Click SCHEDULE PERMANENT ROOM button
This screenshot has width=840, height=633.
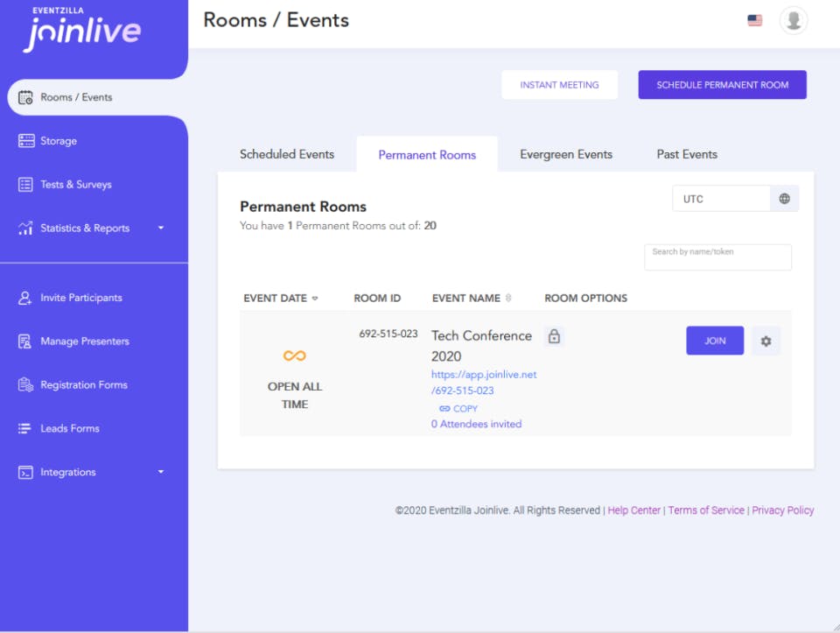point(722,85)
